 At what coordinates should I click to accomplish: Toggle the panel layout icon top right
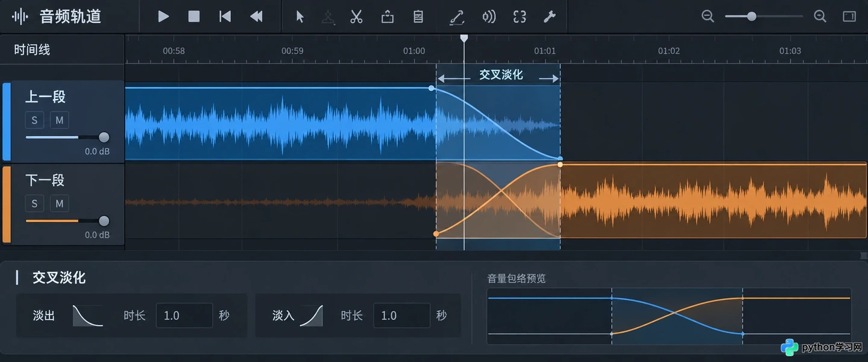point(849,16)
